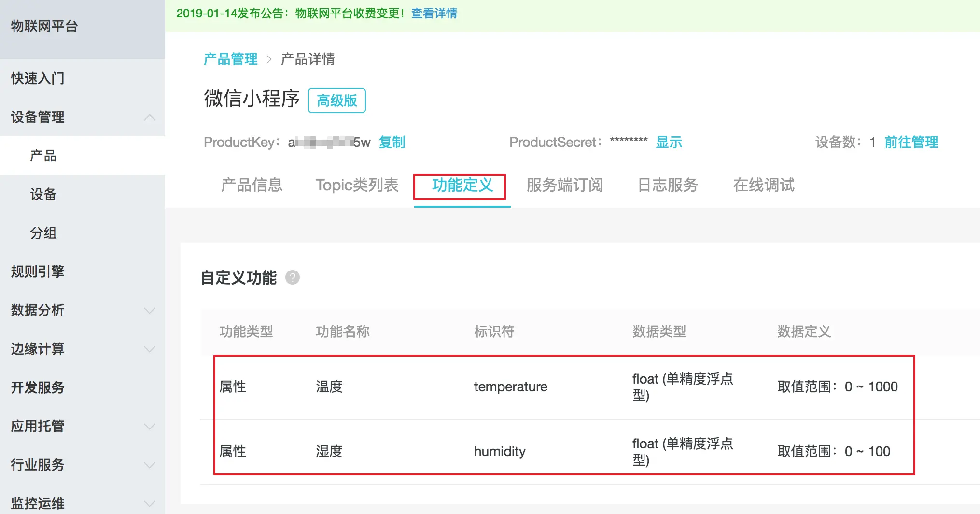Open the 产品信息 tab

(x=252, y=185)
